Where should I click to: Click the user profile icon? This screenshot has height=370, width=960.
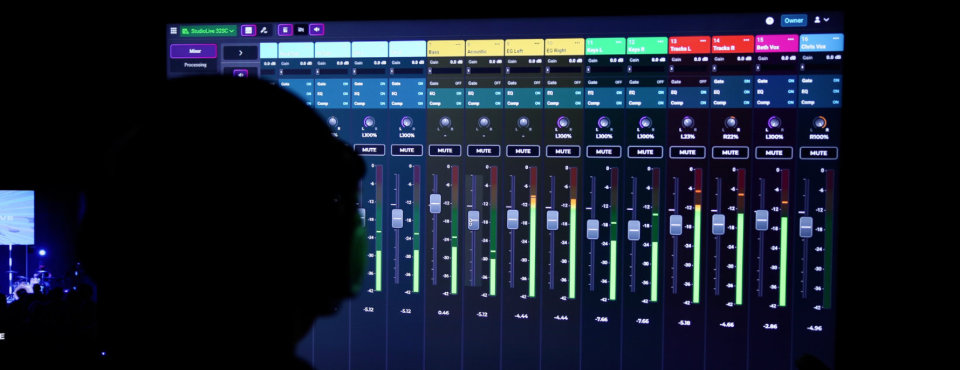tap(817, 20)
